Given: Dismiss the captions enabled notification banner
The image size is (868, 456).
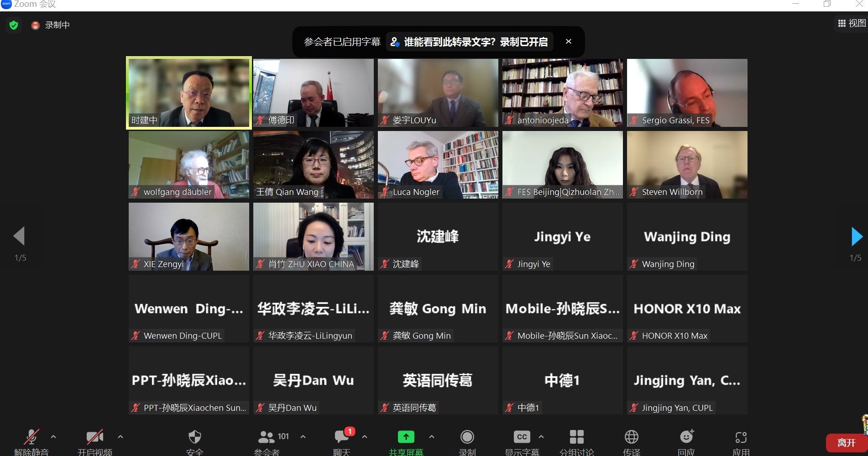Looking at the screenshot, I should [x=568, y=42].
